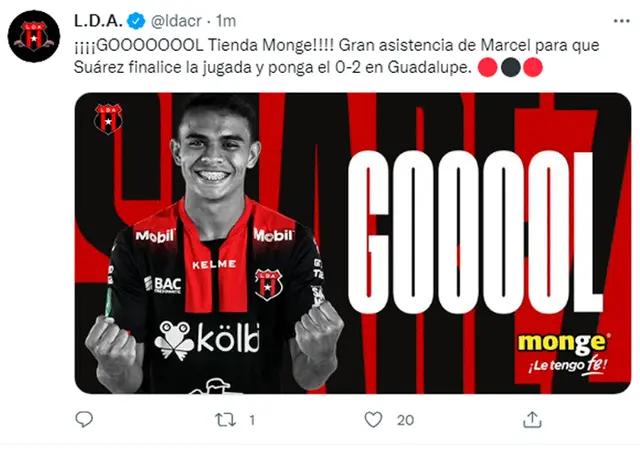Open the 1m timestamp link

tap(226, 21)
